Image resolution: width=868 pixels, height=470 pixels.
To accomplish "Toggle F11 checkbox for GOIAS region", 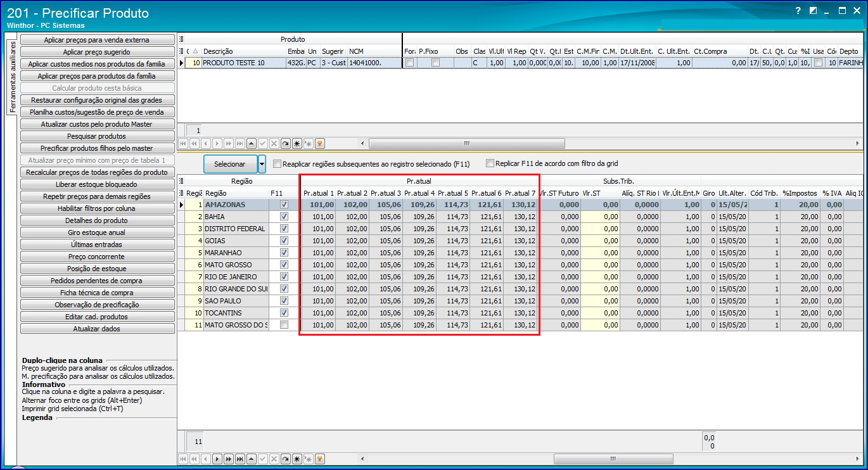I will pos(284,241).
